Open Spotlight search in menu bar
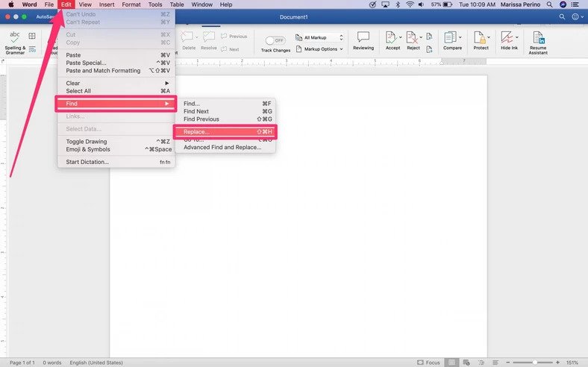588x367 pixels. click(x=549, y=4)
